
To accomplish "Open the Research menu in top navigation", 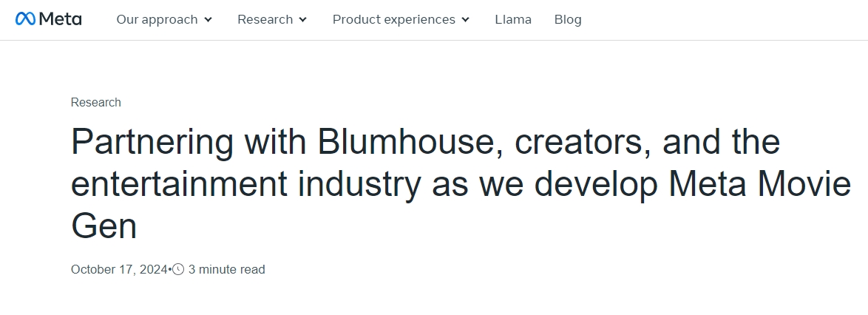I will click(265, 19).
